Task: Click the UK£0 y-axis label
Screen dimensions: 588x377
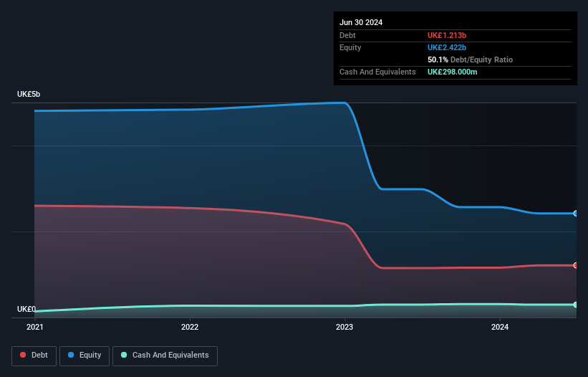Action: coord(26,309)
